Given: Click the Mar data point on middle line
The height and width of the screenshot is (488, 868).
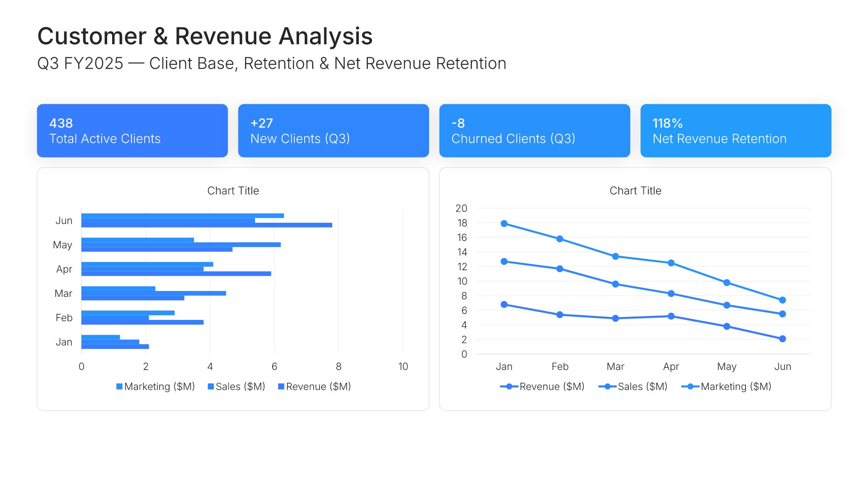Looking at the screenshot, I should pyautogui.click(x=615, y=284).
